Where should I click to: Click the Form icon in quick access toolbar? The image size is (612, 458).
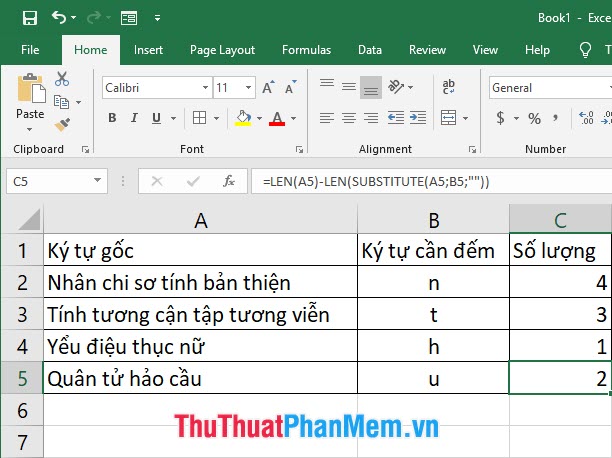point(129,18)
